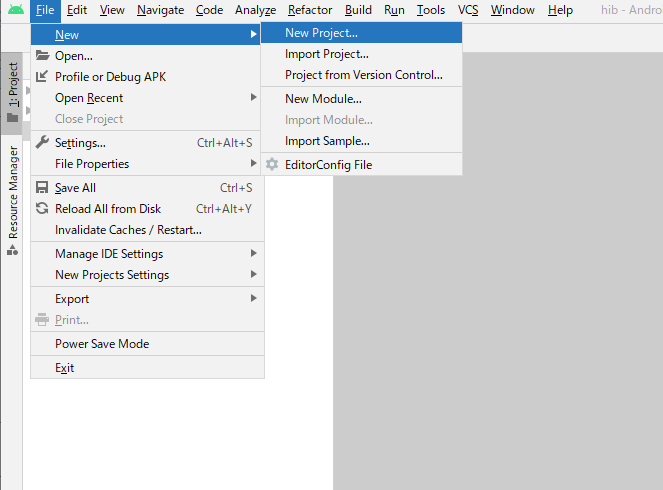663x490 pixels.
Task: Expand Manage IDE Settings submenu
Action: coord(253,253)
